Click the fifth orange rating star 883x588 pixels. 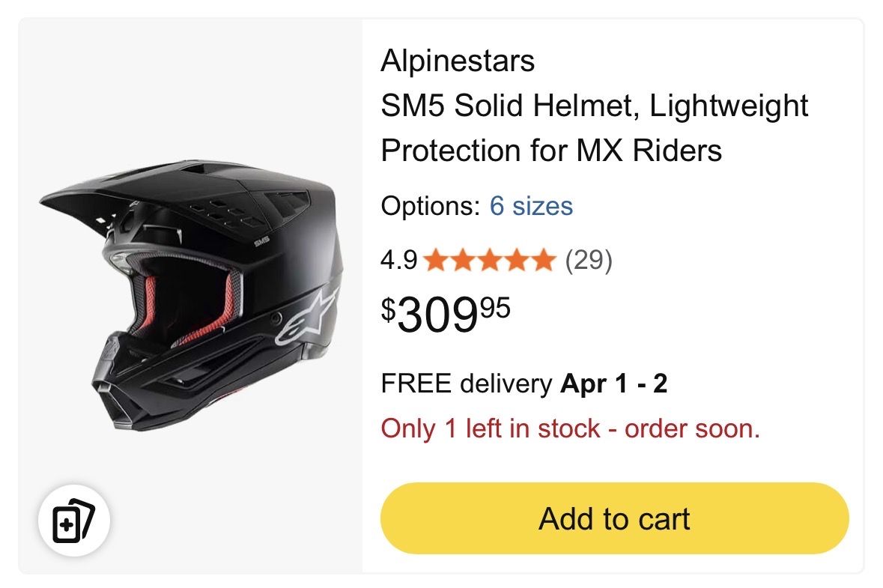[x=543, y=261]
